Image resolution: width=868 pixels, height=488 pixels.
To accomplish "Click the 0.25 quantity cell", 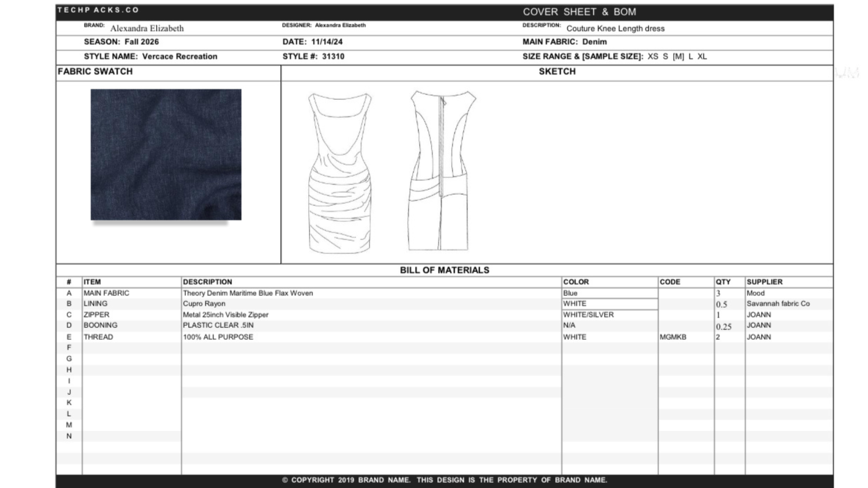I will coord(724,326).
